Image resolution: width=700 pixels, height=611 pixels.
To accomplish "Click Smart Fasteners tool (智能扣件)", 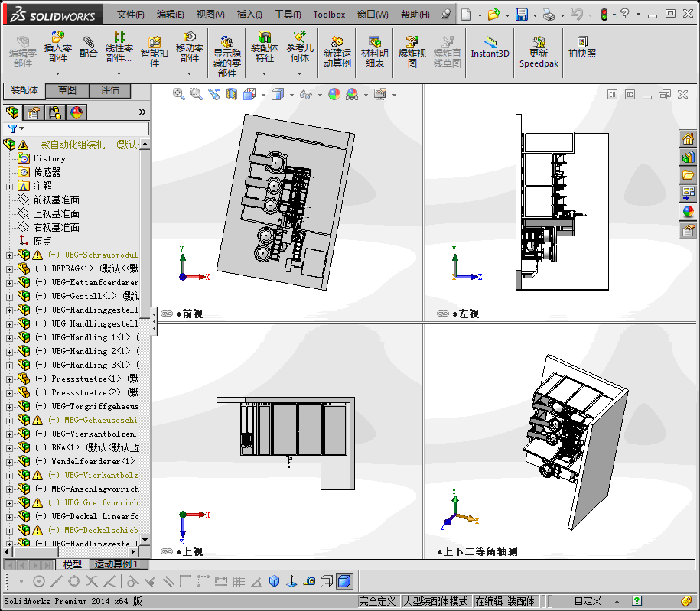I will (x=154, y=51).
